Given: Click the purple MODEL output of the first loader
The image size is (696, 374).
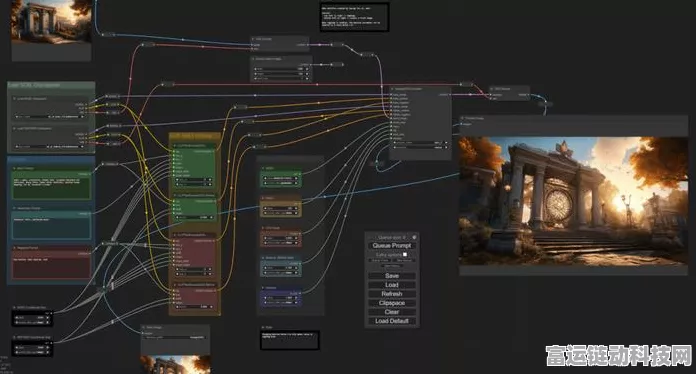Looking at the screenshot, I should tap(87, 104).
